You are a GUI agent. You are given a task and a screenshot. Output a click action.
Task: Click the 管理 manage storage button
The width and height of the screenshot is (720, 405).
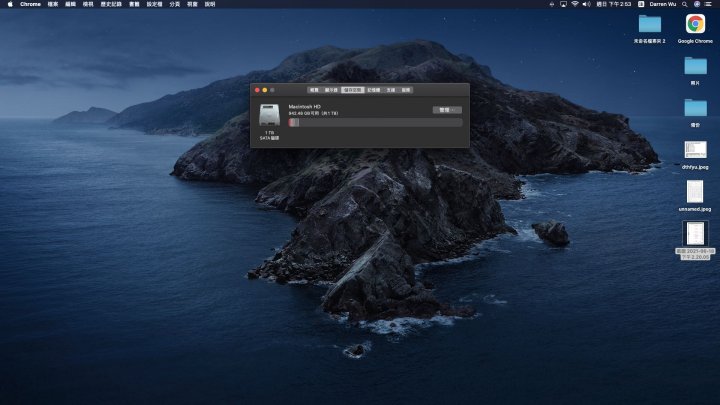pos(447,110)
